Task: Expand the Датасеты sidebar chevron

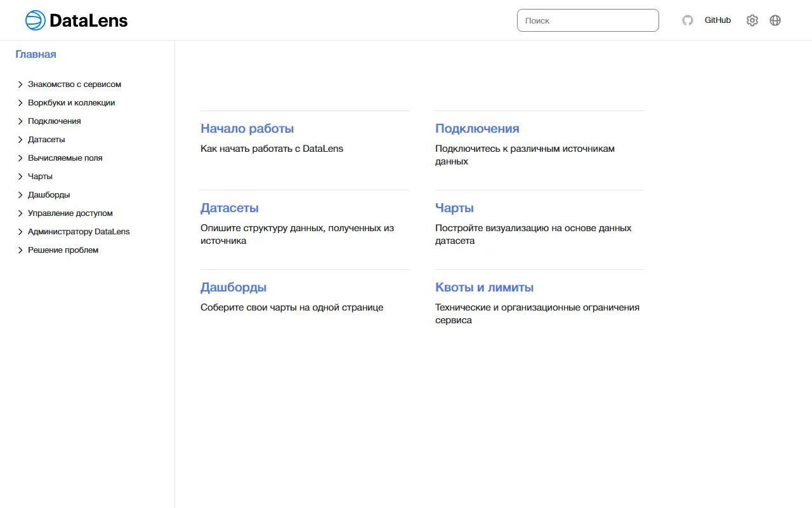Action: pyautogui.click(x=20, y=140)
